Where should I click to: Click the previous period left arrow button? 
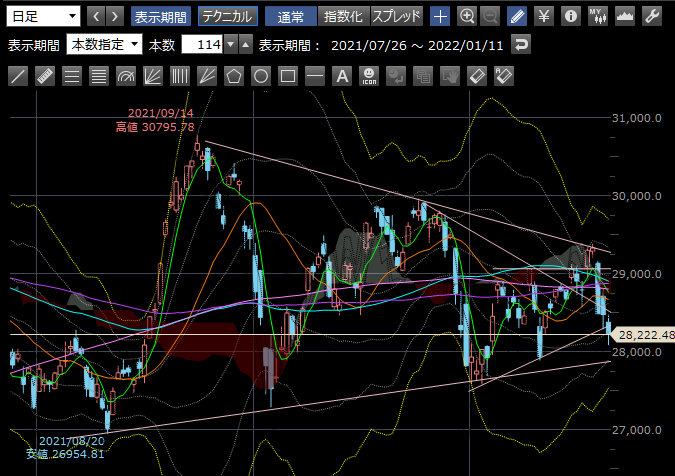coord(96,16)
